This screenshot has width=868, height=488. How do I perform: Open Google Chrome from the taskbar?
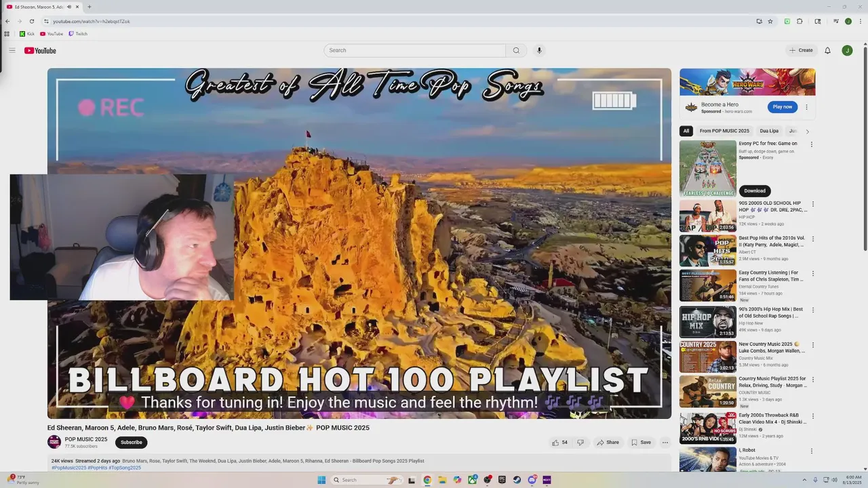pos(427,480)
